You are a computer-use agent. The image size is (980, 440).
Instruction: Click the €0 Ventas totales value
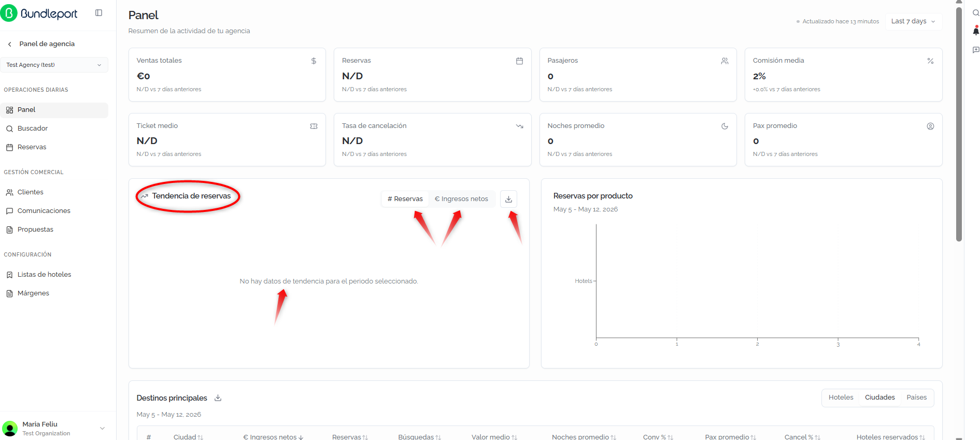coord(143,76)
